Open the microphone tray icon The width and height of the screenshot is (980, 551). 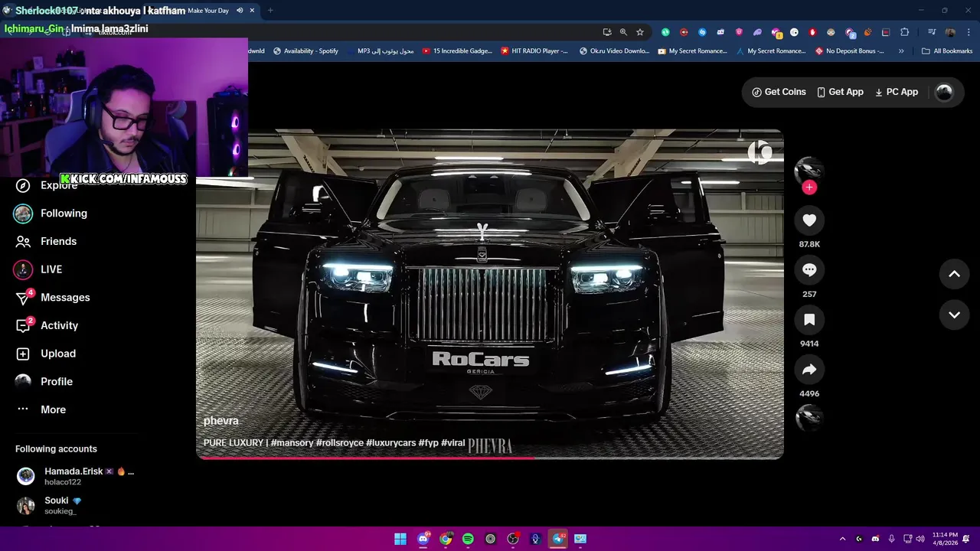click(891, 539)
